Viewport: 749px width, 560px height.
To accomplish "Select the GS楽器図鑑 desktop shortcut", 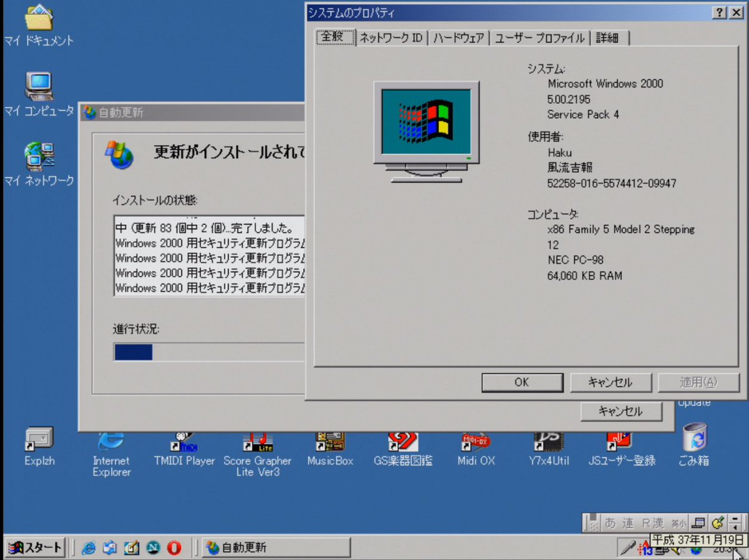I will tap(403, 448).
